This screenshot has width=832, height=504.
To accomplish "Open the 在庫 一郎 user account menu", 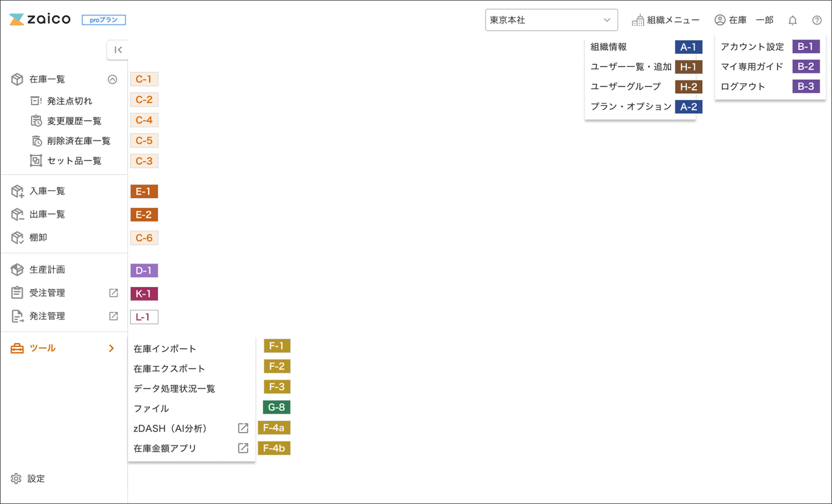I will tap(744, 20).
